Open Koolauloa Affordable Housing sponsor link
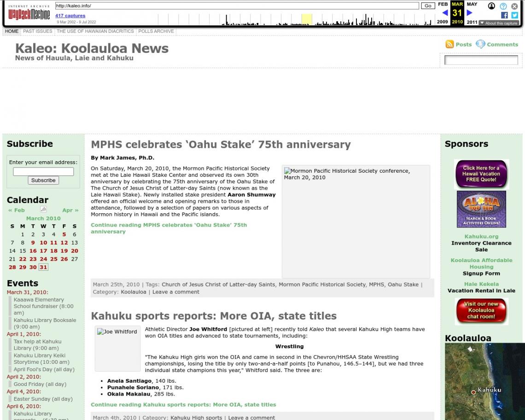The height and width of the screenshot is (420, 525). click(x=481, y=263)
